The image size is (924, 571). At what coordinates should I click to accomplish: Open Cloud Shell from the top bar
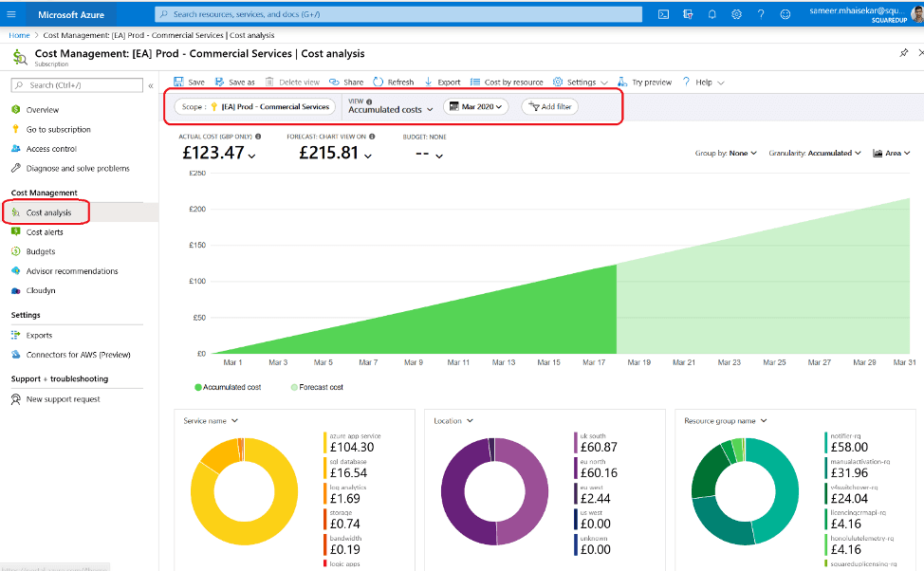click(x=663, y=14)
